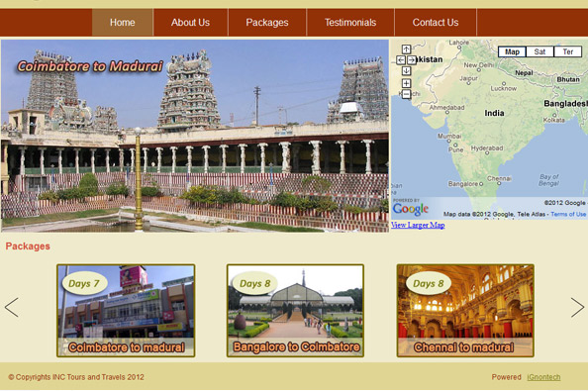The height and width of the screenshot is (391, 588).
Task: Open the Testimonials page
Action: [350, 23]
